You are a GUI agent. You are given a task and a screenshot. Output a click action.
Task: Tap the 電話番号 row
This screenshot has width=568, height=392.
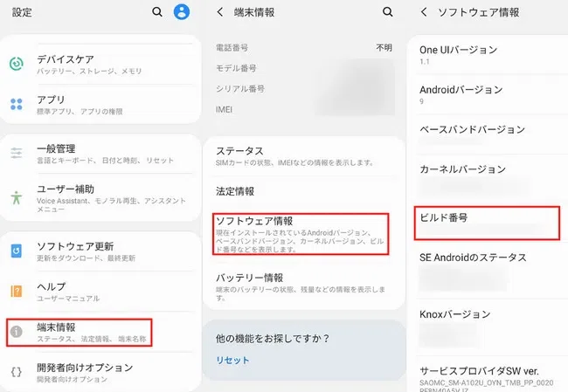point(303,47)
